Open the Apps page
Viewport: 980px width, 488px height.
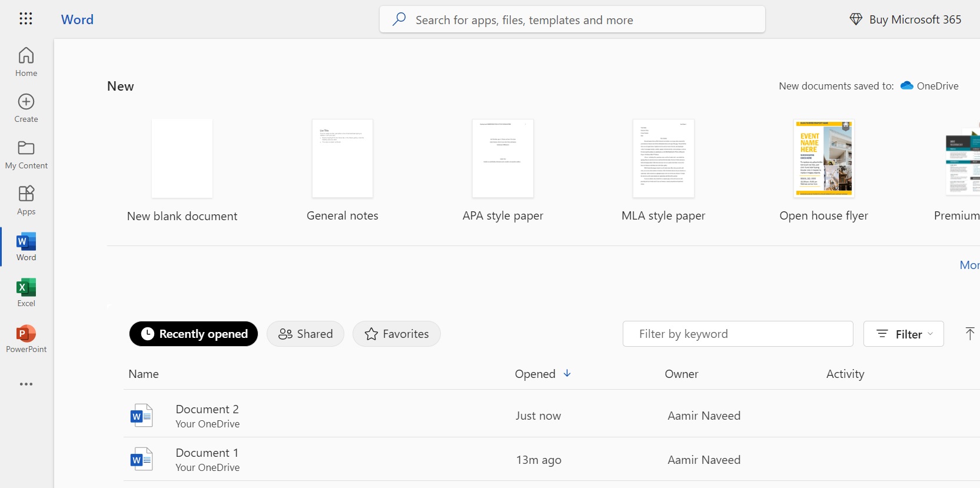(x=26, y=201)
